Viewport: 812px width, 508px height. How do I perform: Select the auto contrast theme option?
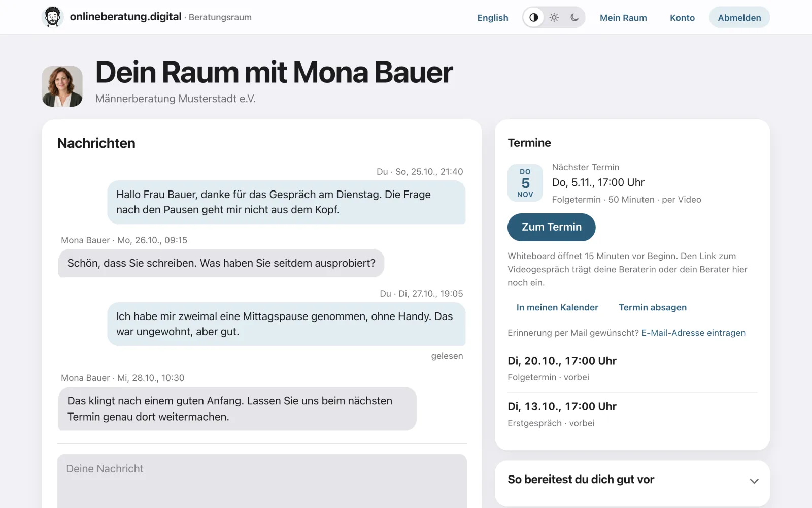533,17
